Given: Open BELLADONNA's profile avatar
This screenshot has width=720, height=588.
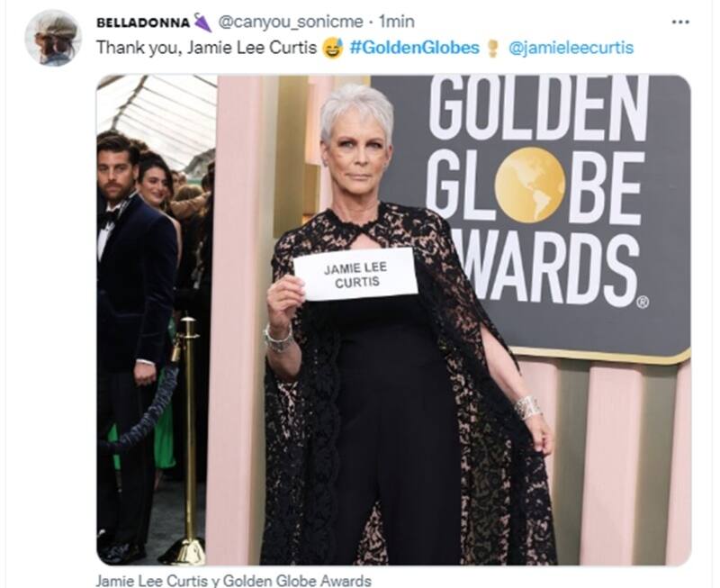Looking at the screenshot, I should (52, 38).
